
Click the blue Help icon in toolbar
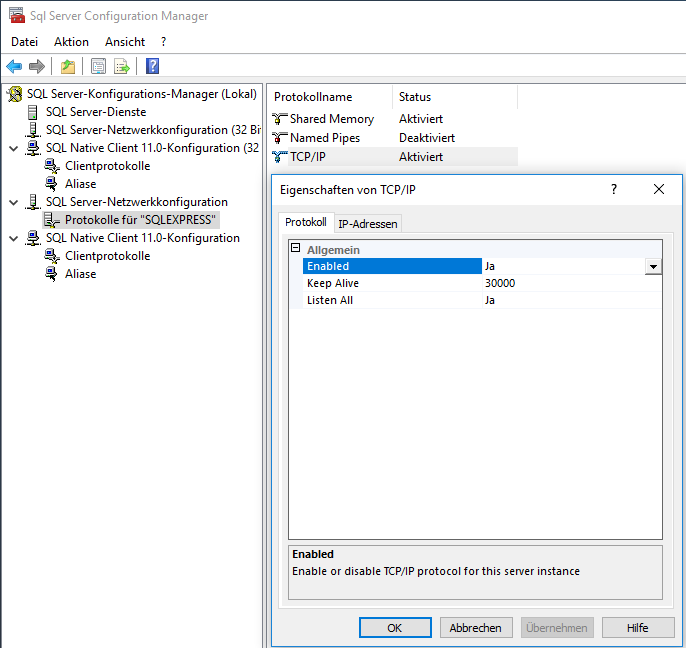click(x=153, y=67)
